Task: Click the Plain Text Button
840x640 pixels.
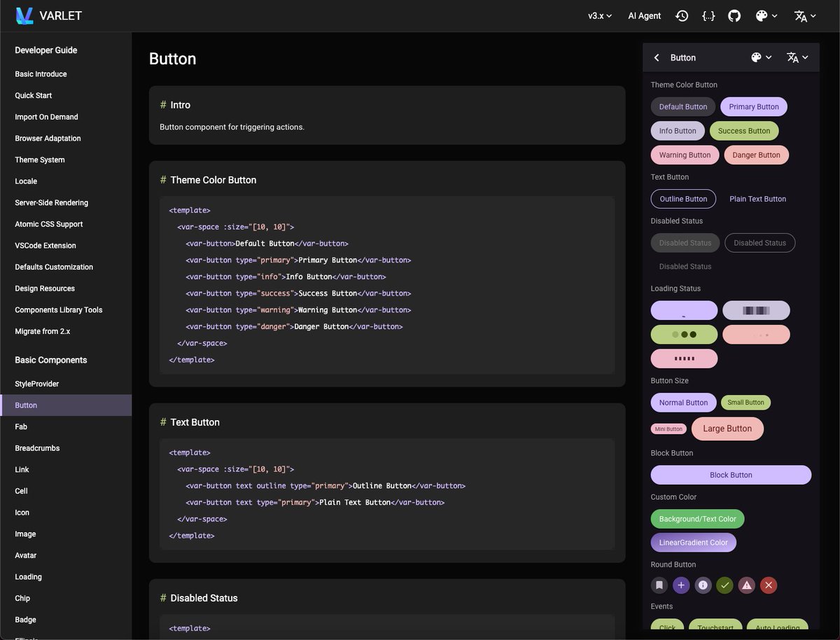Action: pyautogui.click(x=758, y=199)
